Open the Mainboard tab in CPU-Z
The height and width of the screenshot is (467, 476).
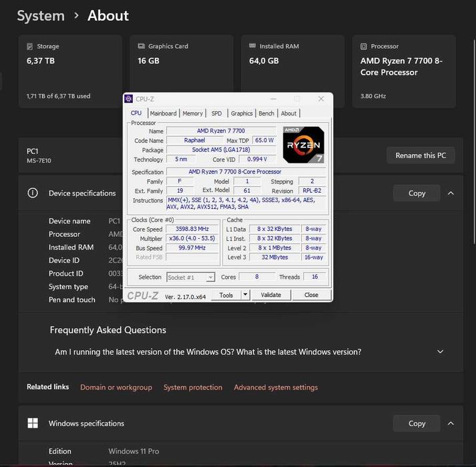pos(164,113)
